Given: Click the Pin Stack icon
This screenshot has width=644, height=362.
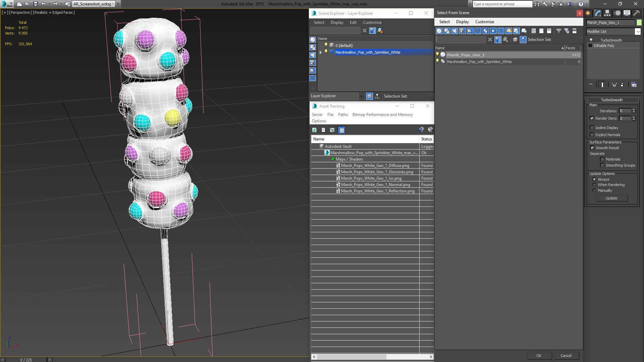Looking at the screenshot, I should 591,85.
